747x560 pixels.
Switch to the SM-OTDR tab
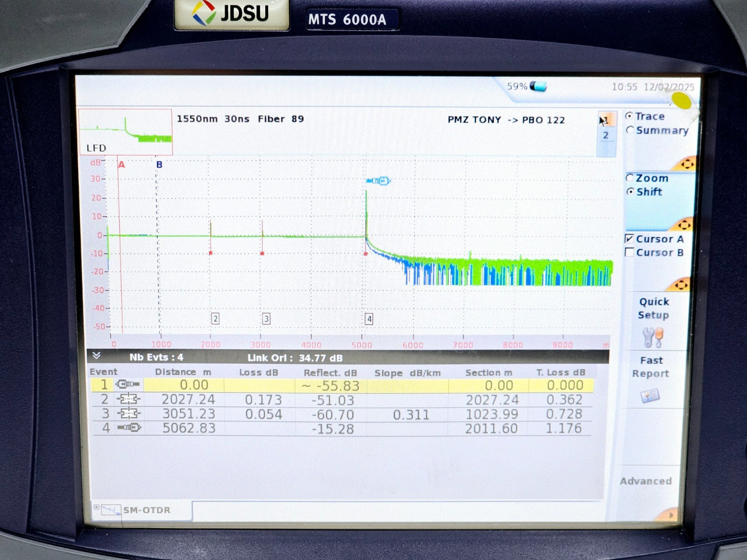pyautogui.click(x=146, y=510)
